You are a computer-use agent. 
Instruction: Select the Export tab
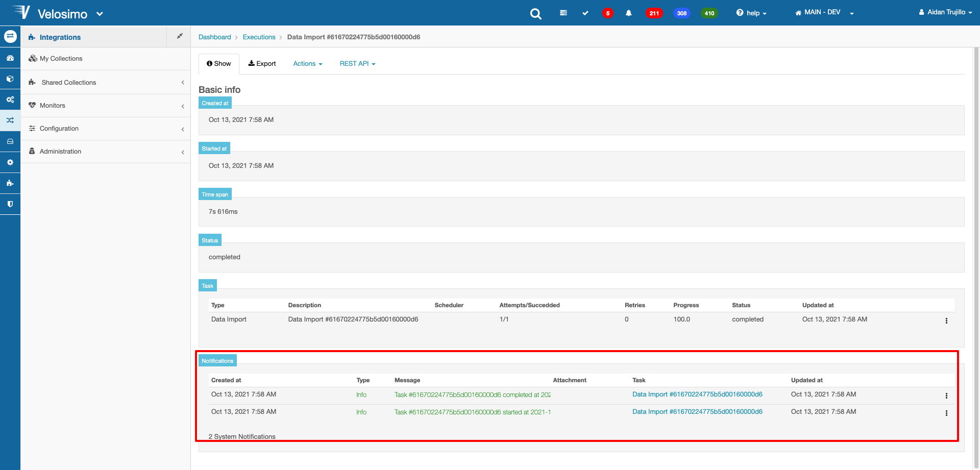262,64
